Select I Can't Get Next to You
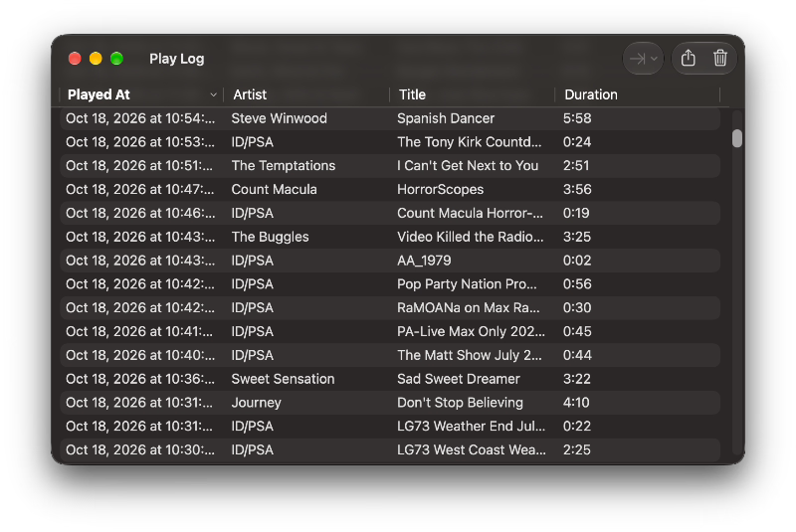 [468, 166]
